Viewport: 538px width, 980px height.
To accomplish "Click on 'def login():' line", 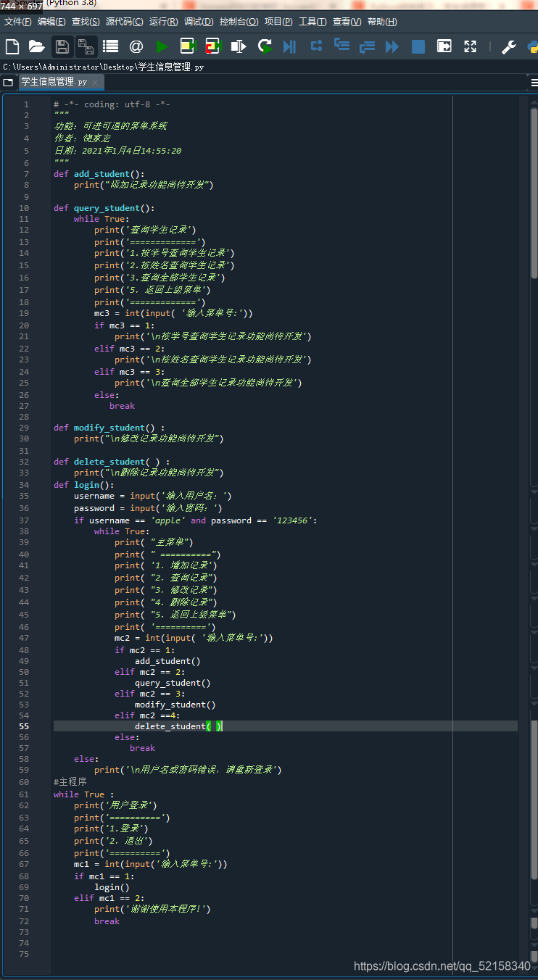I will (84, 485).
